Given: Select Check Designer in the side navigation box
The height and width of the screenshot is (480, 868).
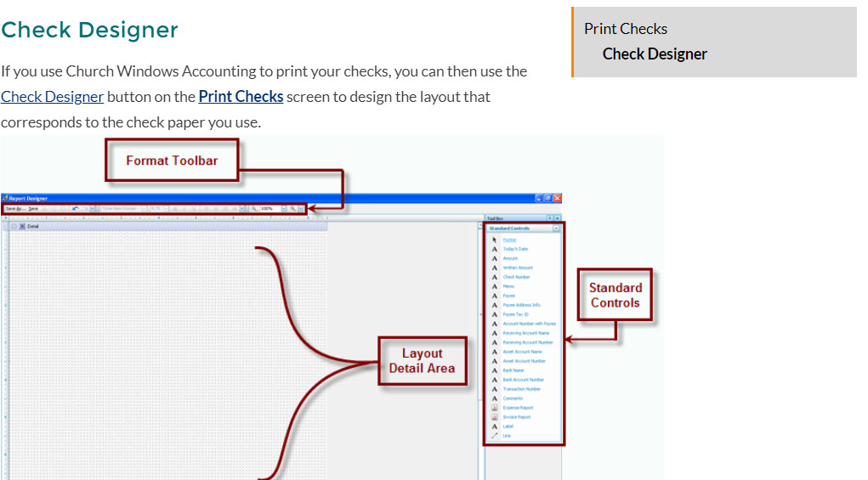Looking at the screenshot, I should [x=655, y=54].
